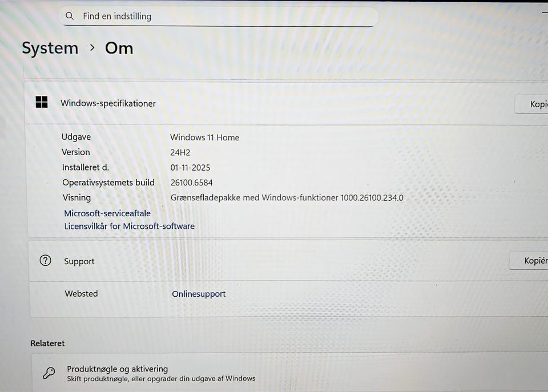
Task: Click the 'Installeret d.' label
Action: 86,167
